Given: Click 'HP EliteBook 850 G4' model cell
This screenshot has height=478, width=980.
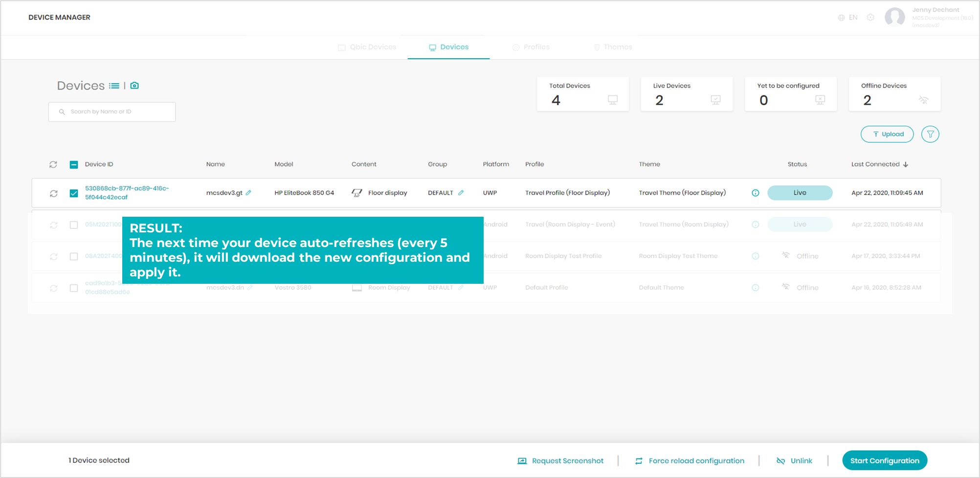Looking at the screenshot, I should (x=304, y=193).
